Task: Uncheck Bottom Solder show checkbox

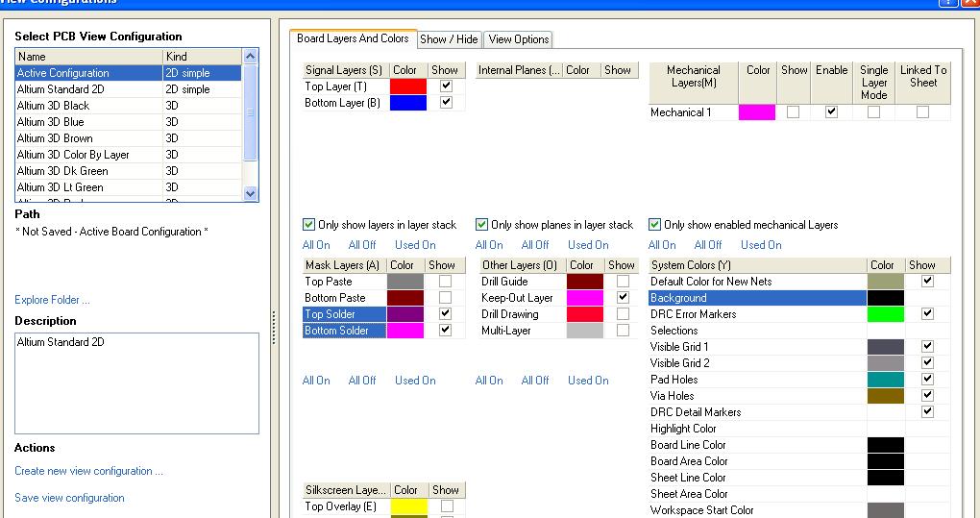Action: coord(445,330)
